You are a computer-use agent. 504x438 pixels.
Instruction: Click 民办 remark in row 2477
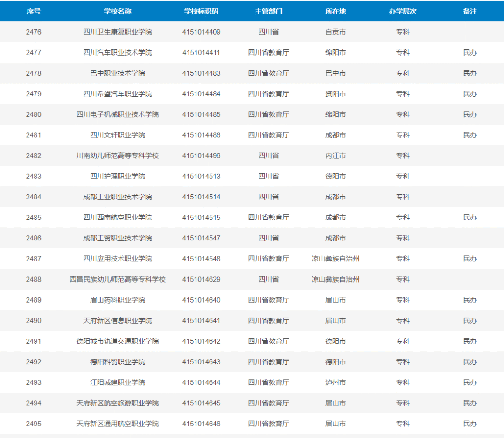(470, 53)
